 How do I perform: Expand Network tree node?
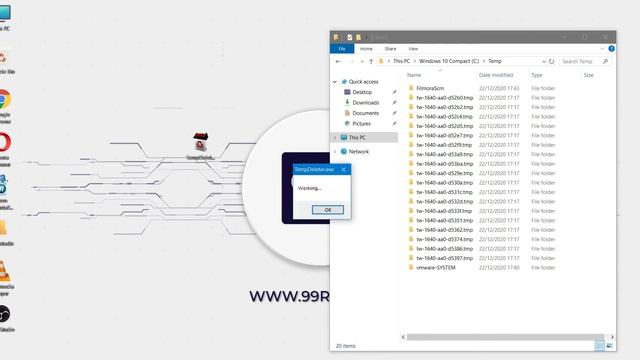point(335,151)
